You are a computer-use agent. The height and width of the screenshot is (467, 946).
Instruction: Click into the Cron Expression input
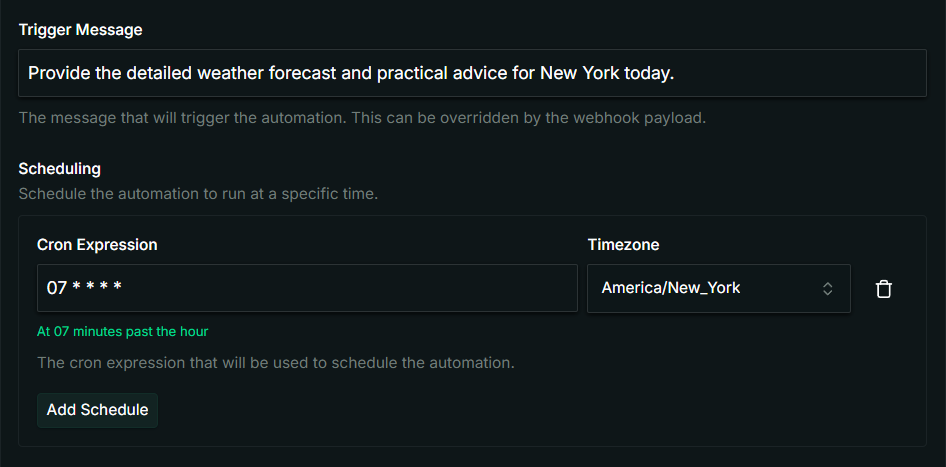pyautogui.click(x=350, y=289)
